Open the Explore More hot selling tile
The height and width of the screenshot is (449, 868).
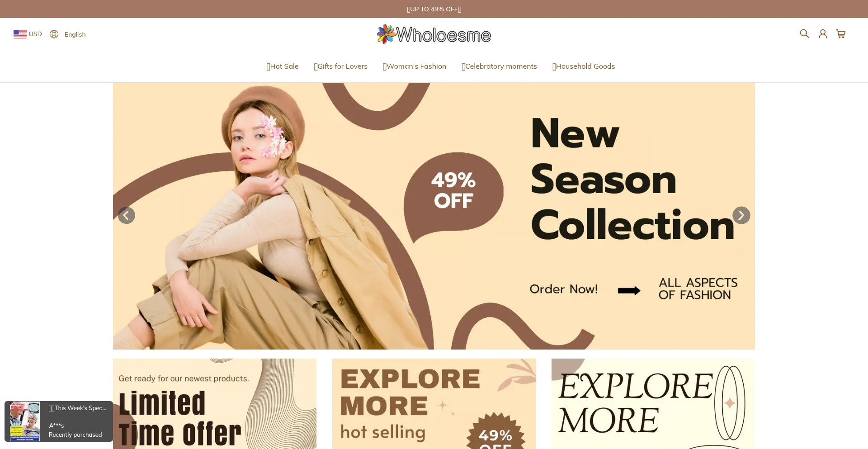click(434, 404)
